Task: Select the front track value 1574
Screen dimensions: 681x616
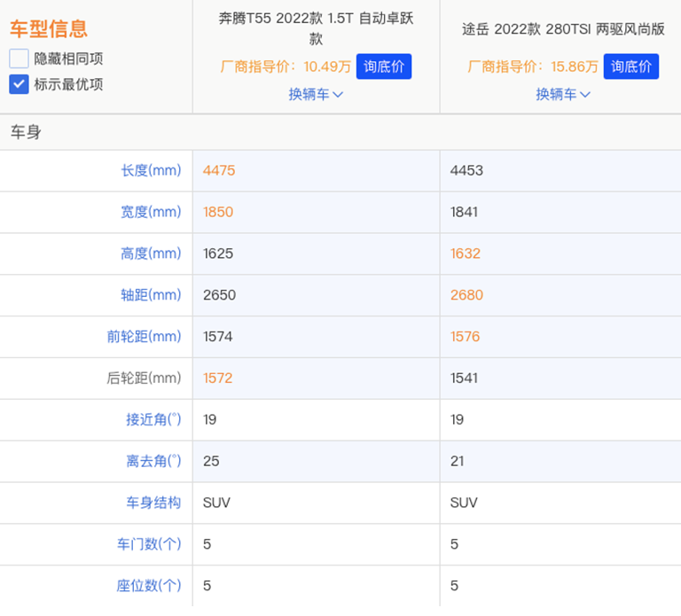Action: (x=217, y=337)
